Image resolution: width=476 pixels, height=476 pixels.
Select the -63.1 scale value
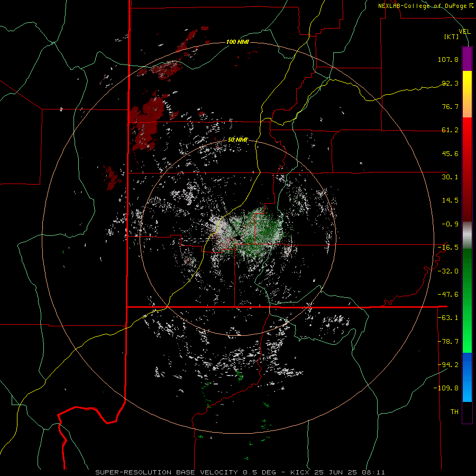(x=448, y=318)
